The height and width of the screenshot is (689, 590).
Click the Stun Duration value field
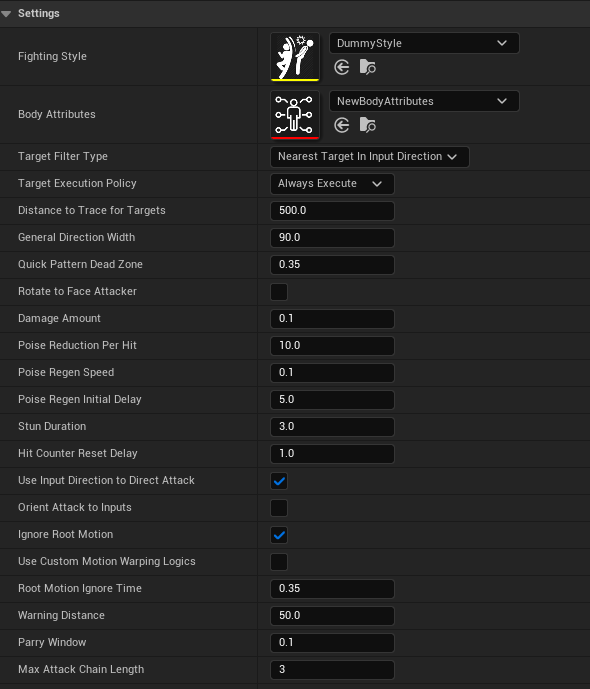332,427
